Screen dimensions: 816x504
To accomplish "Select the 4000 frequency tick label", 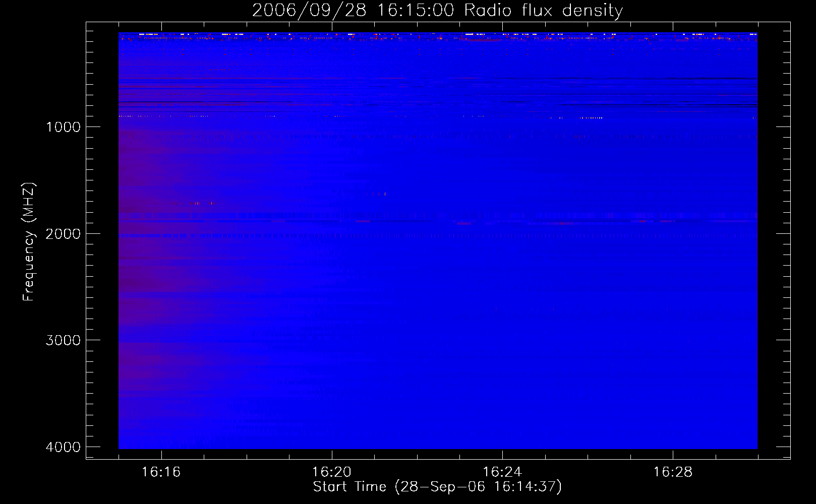I will (63, 447).
